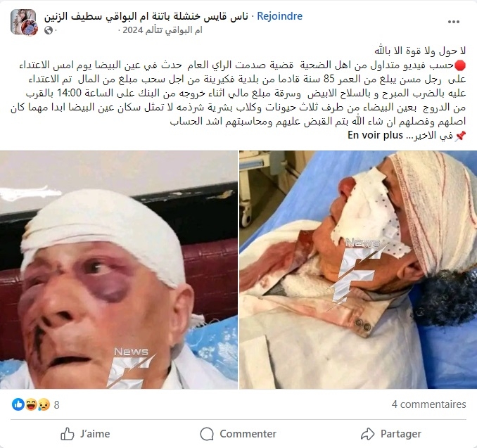Viewport: 477px width, 448px height.
Task: Expand the post with En voir plus
Action: [x=376, y=135]
